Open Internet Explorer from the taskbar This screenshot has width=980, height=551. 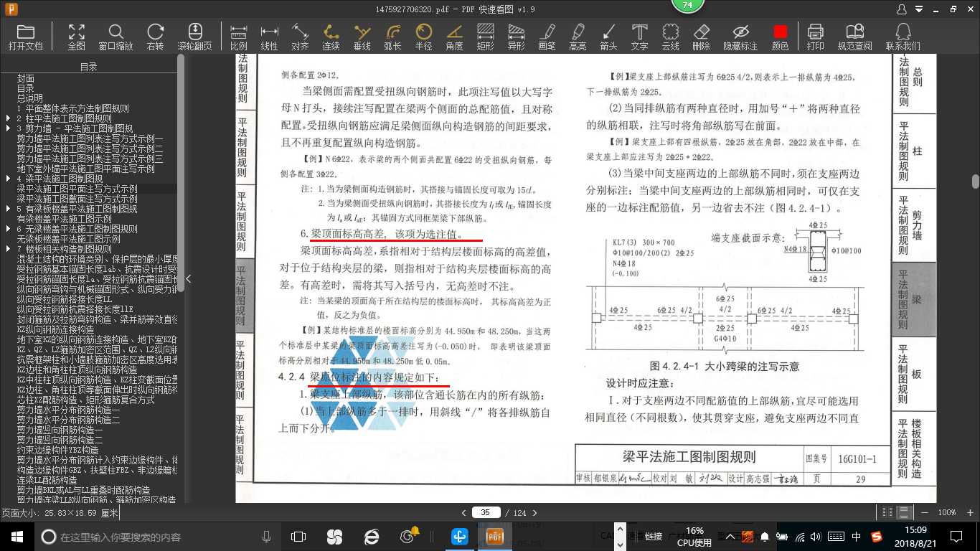pyautogui.click(x=371, y=537)
